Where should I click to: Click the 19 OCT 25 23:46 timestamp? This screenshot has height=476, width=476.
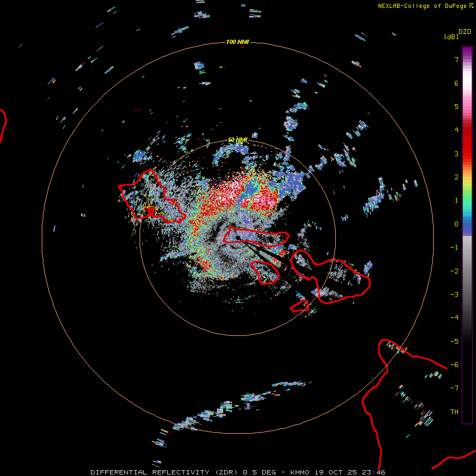click(x=350, y=472)
